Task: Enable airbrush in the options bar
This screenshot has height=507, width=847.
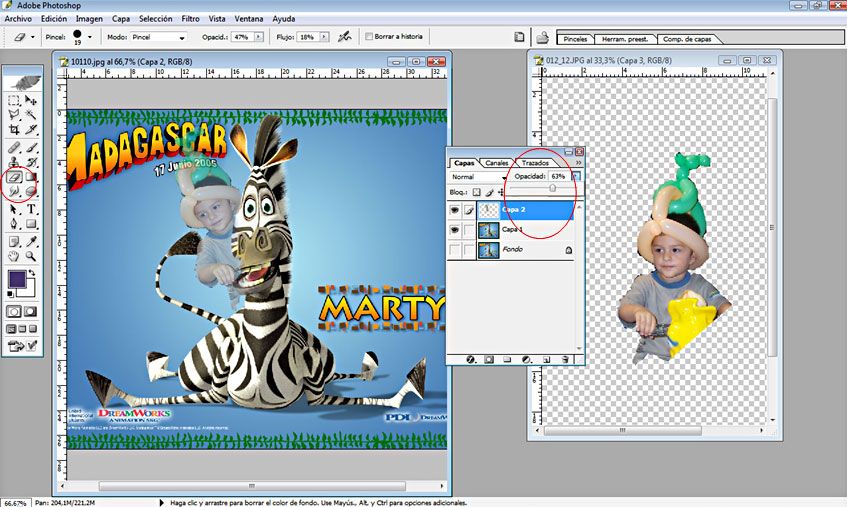Action: point(344,37)
